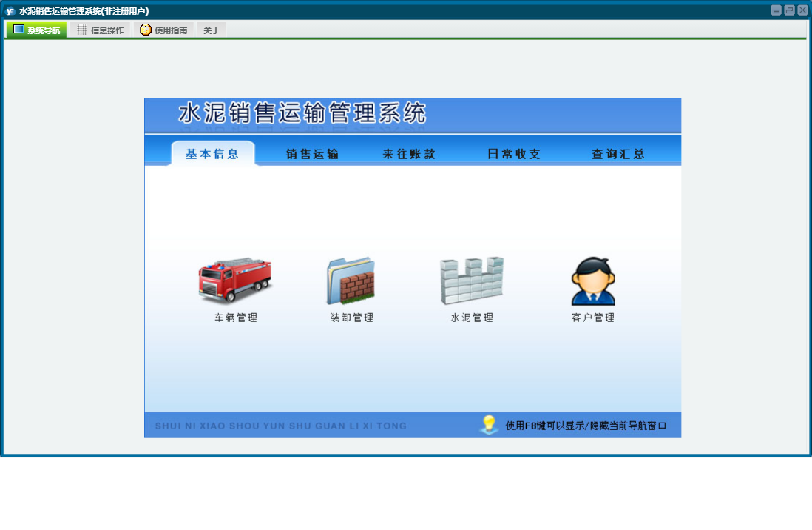Click the lightbulb tip icon
Image resolution: width=812 pixels, height=530 pixels.
click(x=488, y=425)
